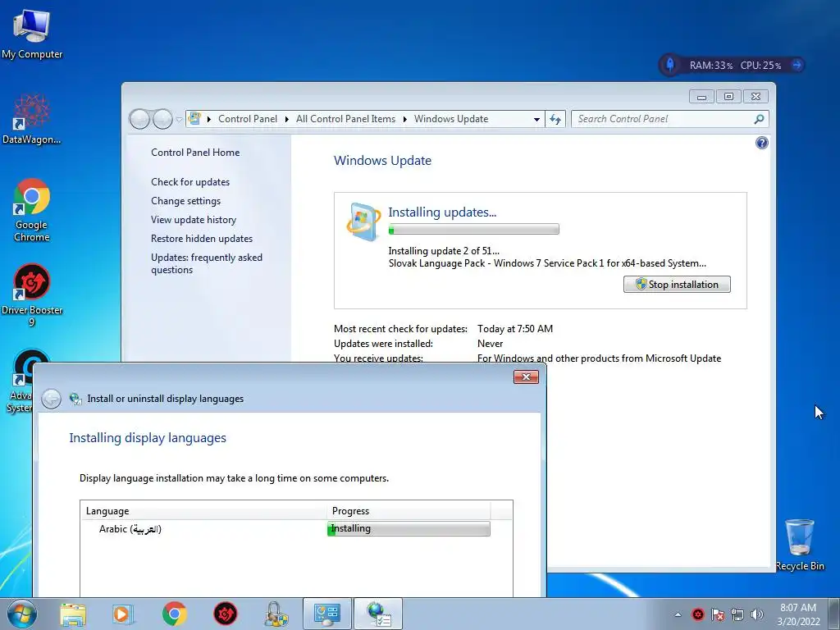The image size is (840, 630).
Task: Open View update history link
Action: pyautogui.click(x=194, y=219)
